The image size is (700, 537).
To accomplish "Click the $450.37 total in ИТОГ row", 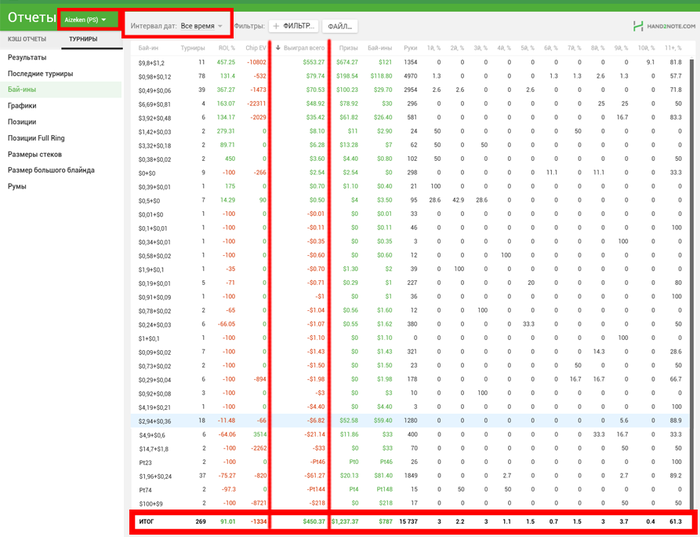I will tap(312, 521).
